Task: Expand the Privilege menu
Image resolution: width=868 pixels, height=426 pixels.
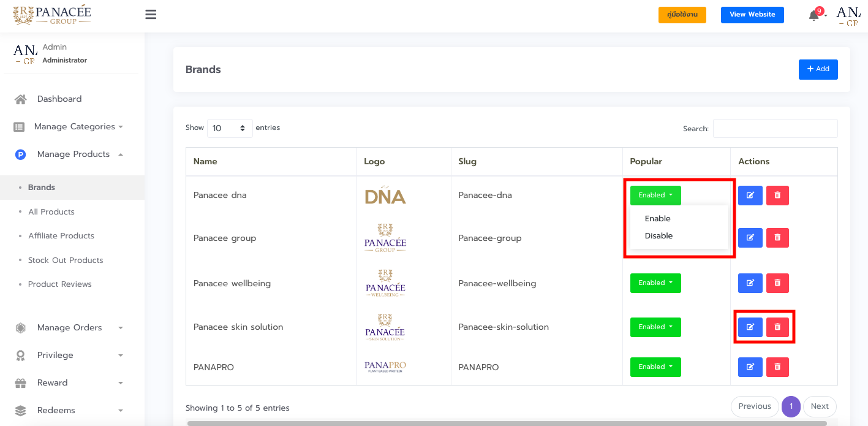Action: (121, 356)
